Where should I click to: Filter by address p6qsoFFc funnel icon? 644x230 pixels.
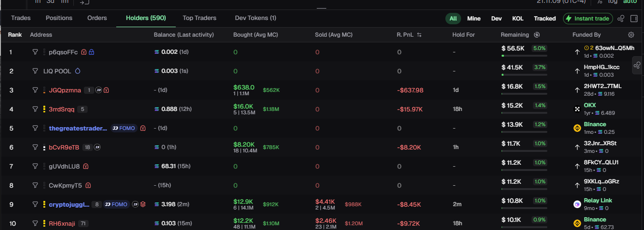(x=35, y=52)
